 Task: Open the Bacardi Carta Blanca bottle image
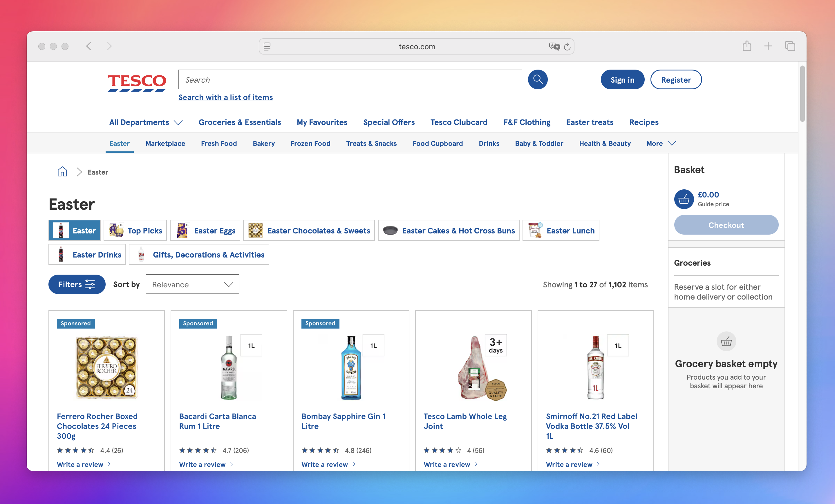pyautogui.click(x=229, y=367)
